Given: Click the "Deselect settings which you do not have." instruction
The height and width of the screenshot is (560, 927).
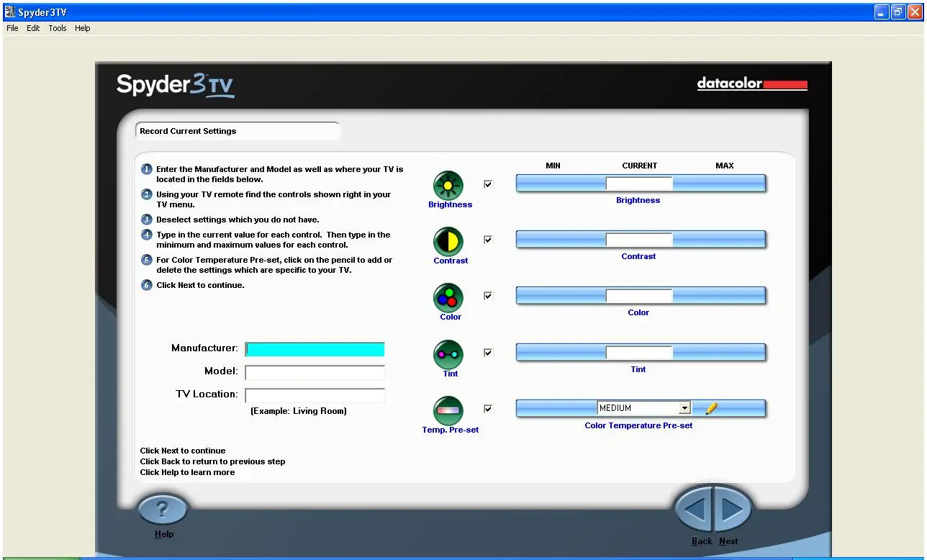Looking at the screenshot, I should [238, 220].
